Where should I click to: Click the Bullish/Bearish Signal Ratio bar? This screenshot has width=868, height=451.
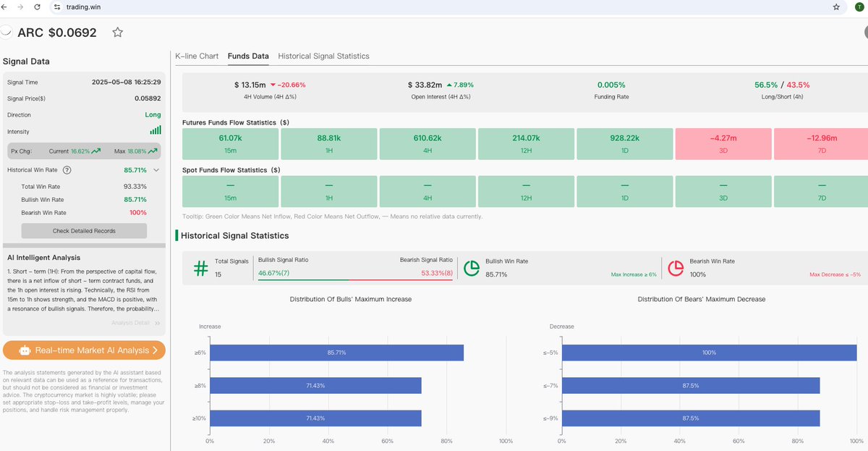pyautogui.click(x=355, y=279)
